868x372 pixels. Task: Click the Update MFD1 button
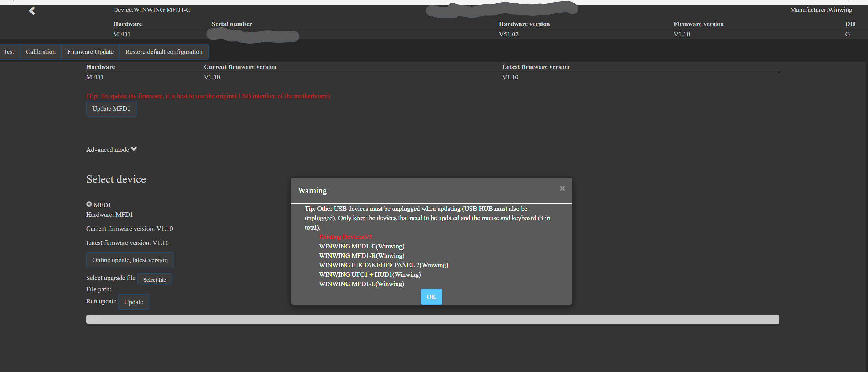click(111, 109)
